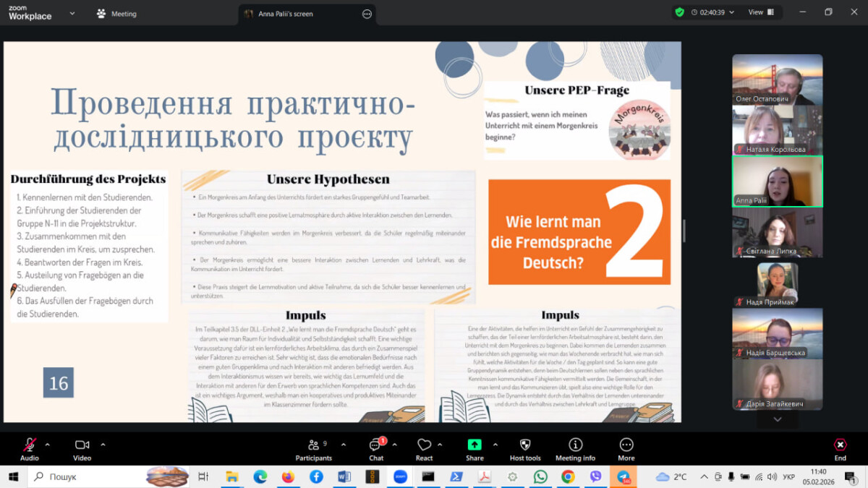
Task: Click the green encryption shield icon
Action: (x=679, y=12)
